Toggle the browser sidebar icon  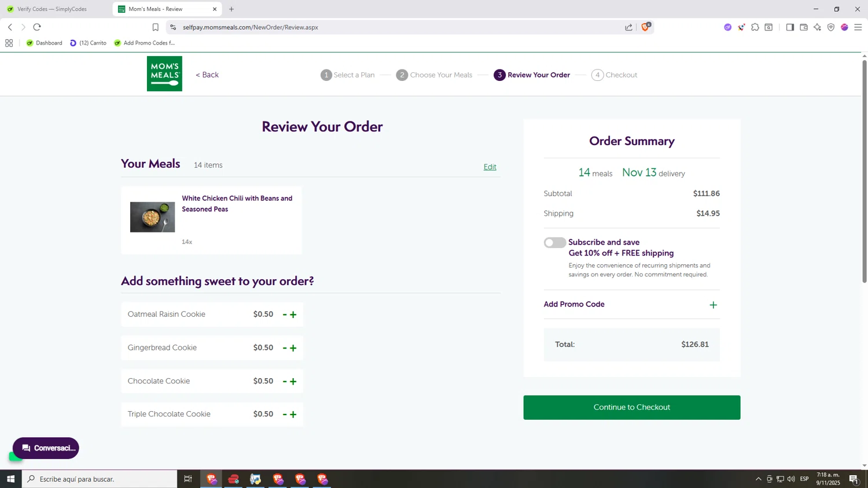790,27
